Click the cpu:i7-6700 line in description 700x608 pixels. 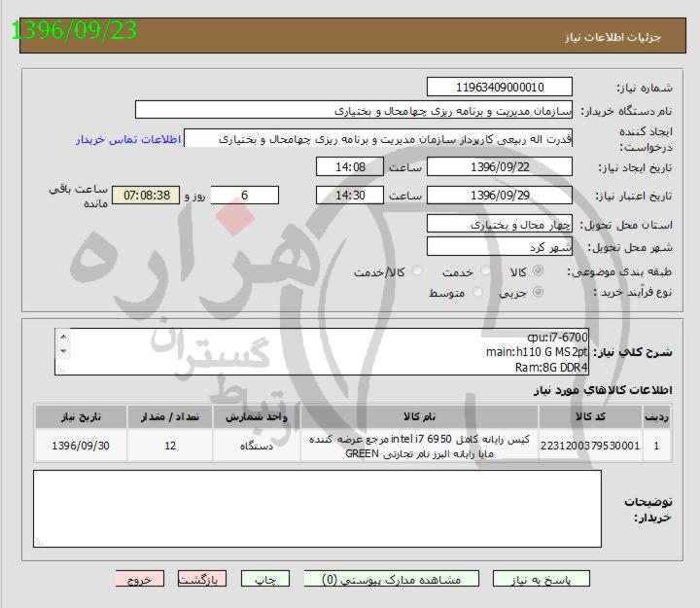pyautogui.click(x=557, y=337)
